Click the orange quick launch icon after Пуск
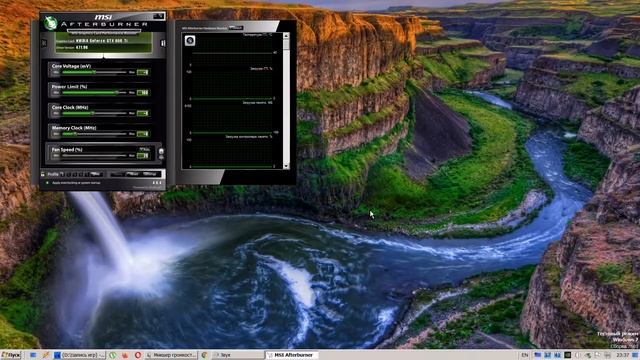The height and width of the screenshot is (360, 640). click(x=46, y=355)
